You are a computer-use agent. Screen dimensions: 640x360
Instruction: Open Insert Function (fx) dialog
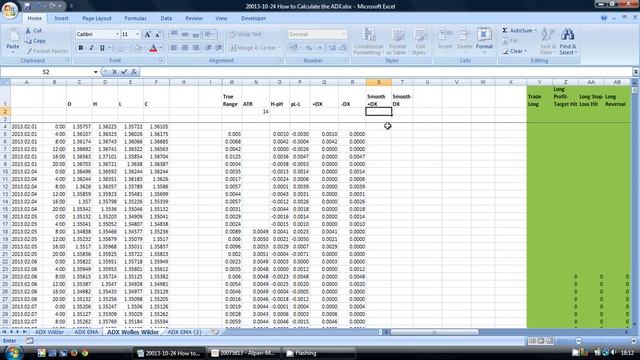(134, 72)
